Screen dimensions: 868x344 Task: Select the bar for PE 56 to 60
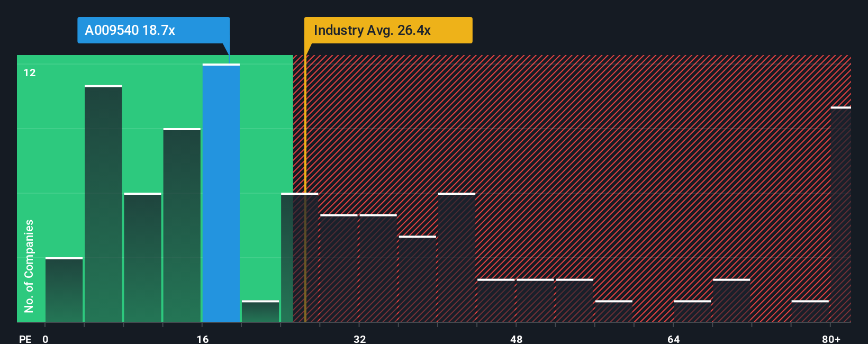click(x=614, y=311)
